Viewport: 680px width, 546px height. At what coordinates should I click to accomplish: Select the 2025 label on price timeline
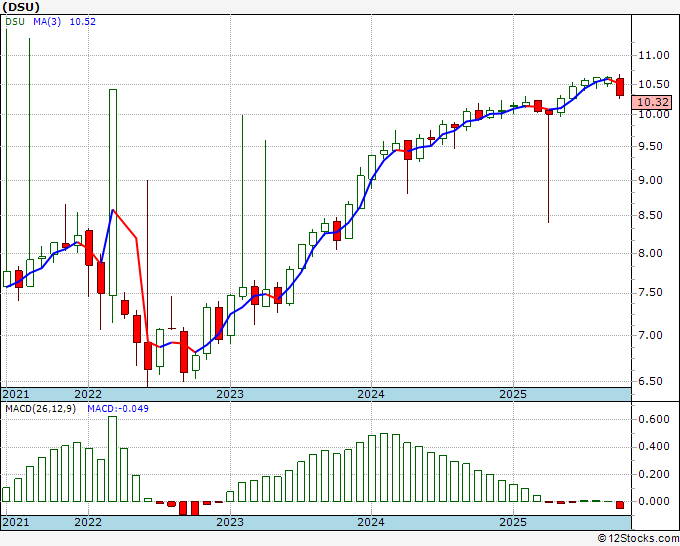point(513,394)
